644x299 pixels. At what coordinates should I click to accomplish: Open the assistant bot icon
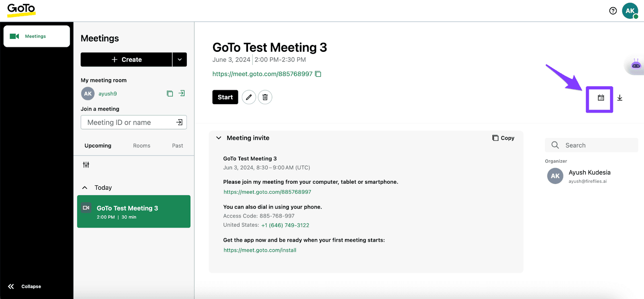coord(636,64)
